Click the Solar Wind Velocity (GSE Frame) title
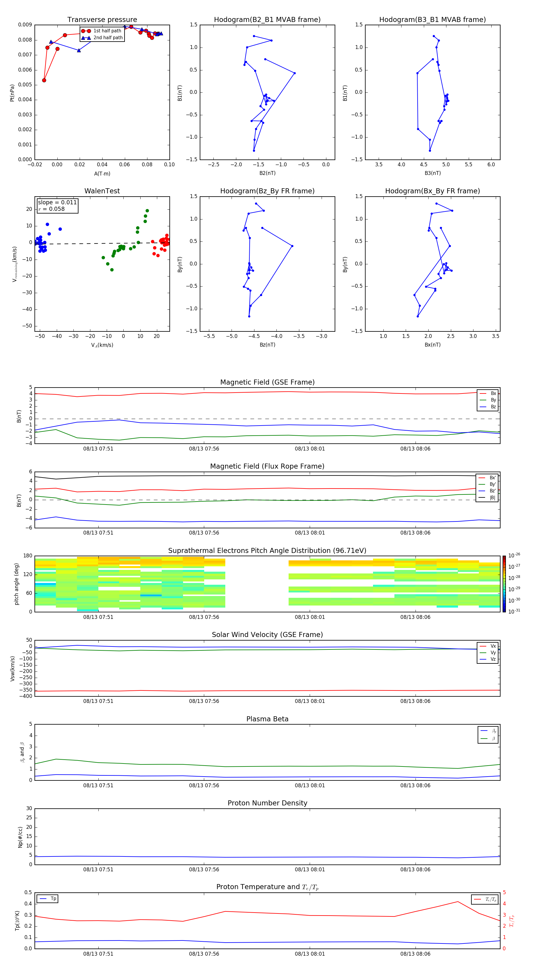Screen dimensions: 535x980 pos(267,635)
